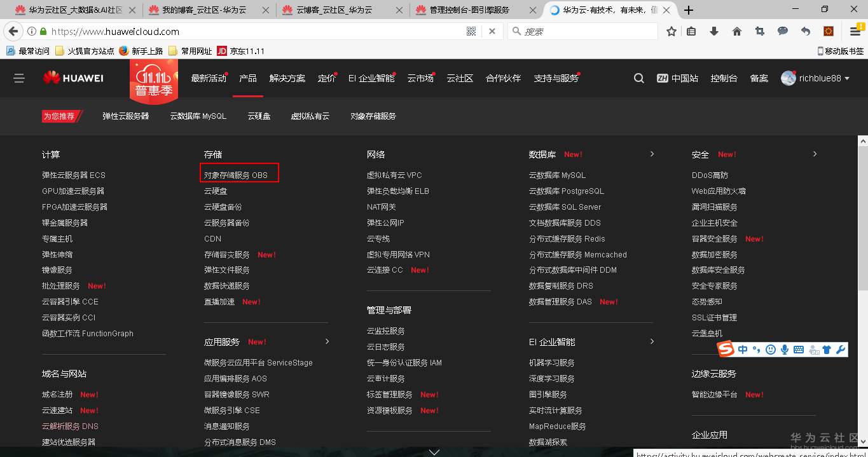The image size is (868, 457).
Task: Toggle punctuation mode on the Sogou bar
Action: (757, 348)
